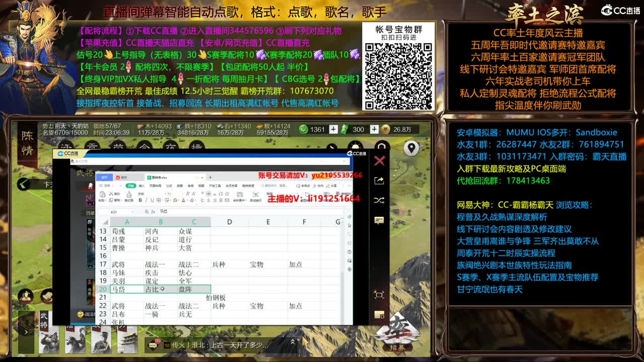Select cell 吕蒙 in row 14
Image resolution: width=644 pixels, height=362 pixels.
pyautogui.click(x=127, y=240)
